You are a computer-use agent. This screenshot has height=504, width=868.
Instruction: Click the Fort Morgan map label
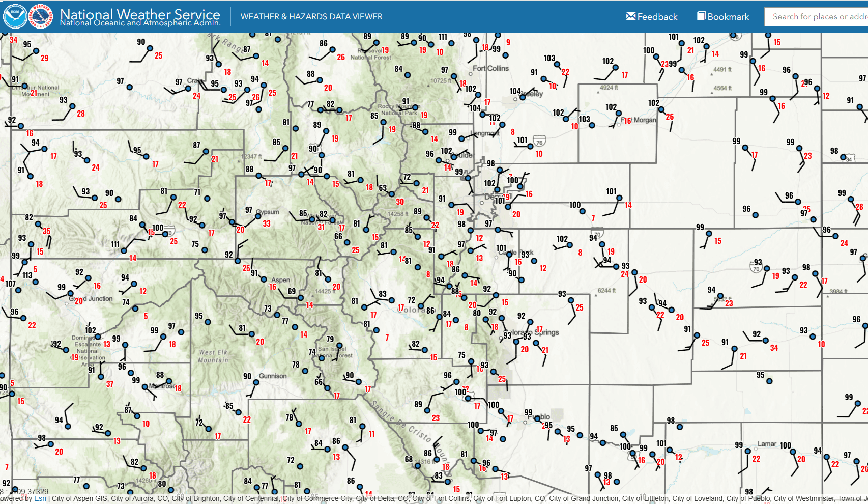tap(639, 120)
